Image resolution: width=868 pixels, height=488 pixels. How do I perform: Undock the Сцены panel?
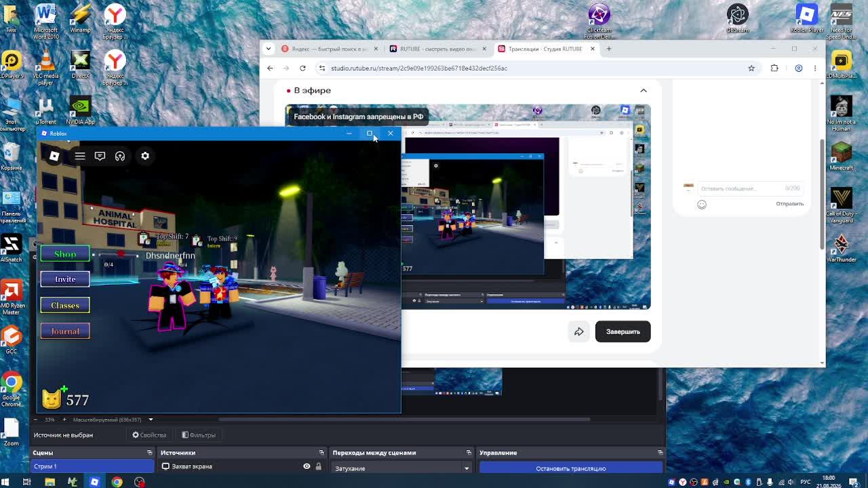149,453
